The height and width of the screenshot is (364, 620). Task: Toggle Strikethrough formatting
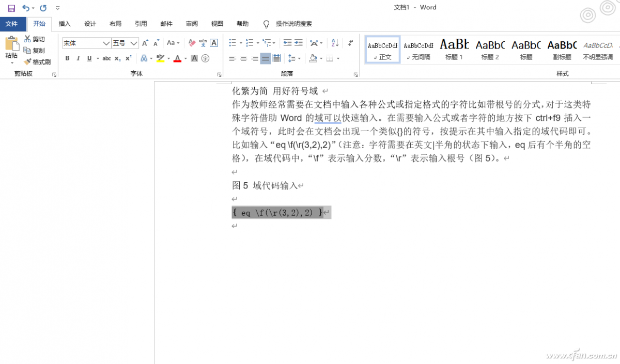tap(106, 58)
